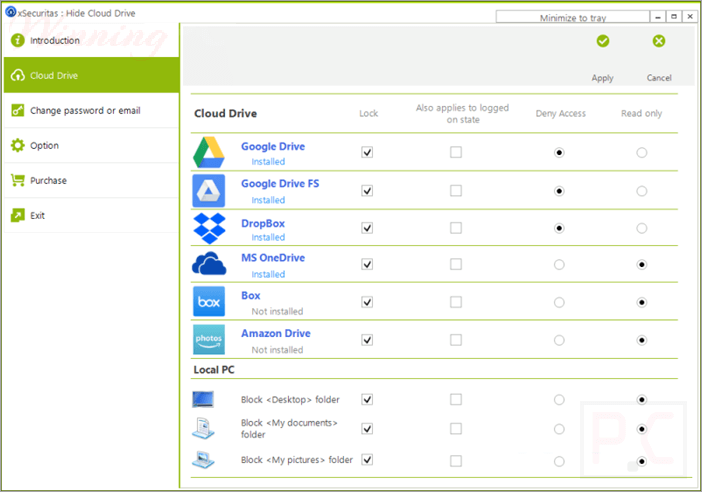Click the xSecuritas app icon in title bar
This screenshot has width=702, height=492.
[11, 12]
